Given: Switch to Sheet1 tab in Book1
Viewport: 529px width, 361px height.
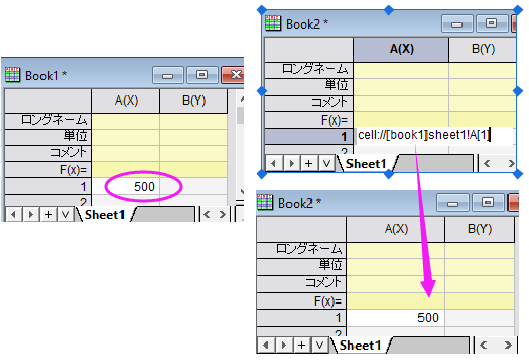Looking at the screenshot, I should pyautogui.click(x=105, y=215).
